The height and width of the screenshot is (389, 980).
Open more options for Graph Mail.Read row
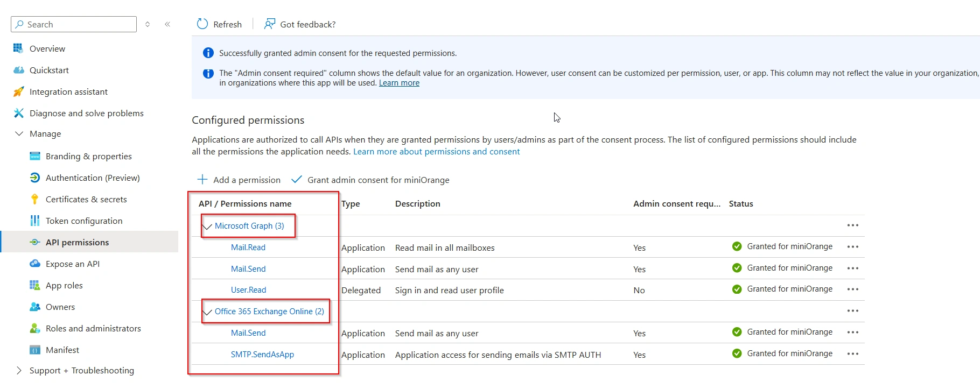(x=853, y=247)
